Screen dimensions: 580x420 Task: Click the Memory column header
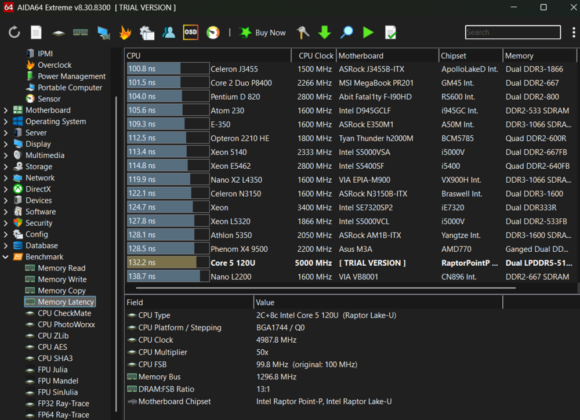pyautogui.click(x=539, y=56)
